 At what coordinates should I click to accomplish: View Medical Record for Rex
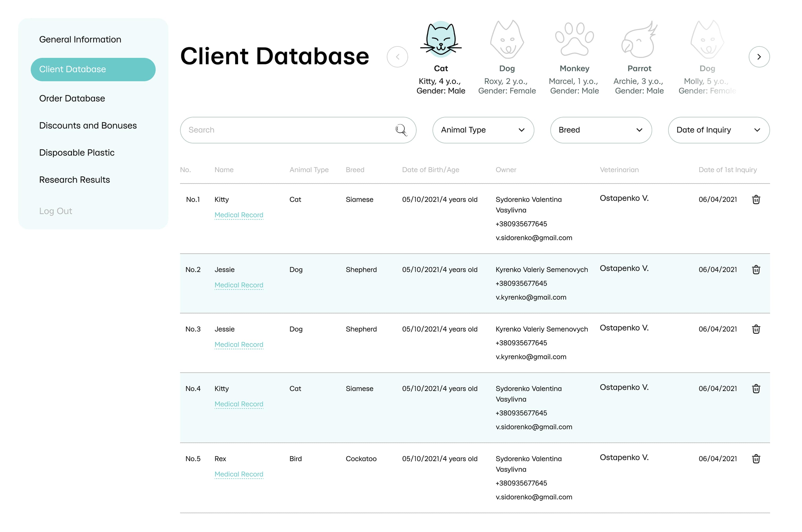(x=238, y=474)
